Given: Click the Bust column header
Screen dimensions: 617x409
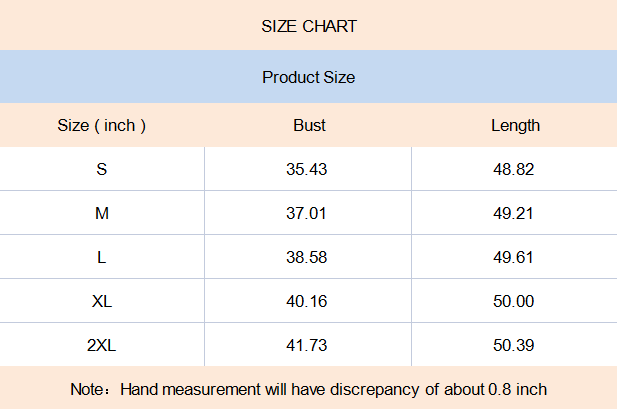Looking at the screenshot, I should [309, 125].
